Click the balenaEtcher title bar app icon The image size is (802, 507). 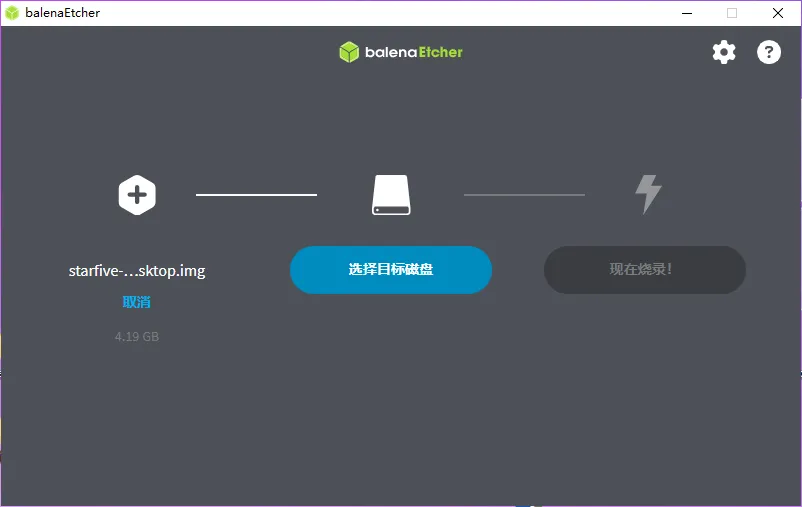[12, 13]
